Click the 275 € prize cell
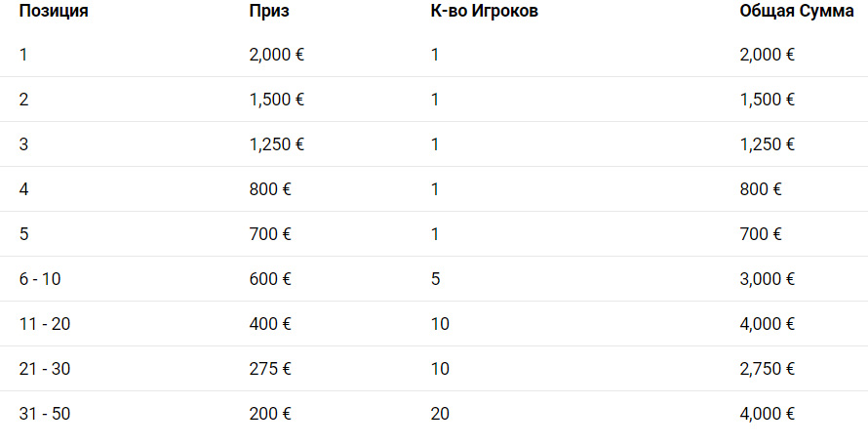The width and height of the screenshot is (868, 446). coord(270,369)
